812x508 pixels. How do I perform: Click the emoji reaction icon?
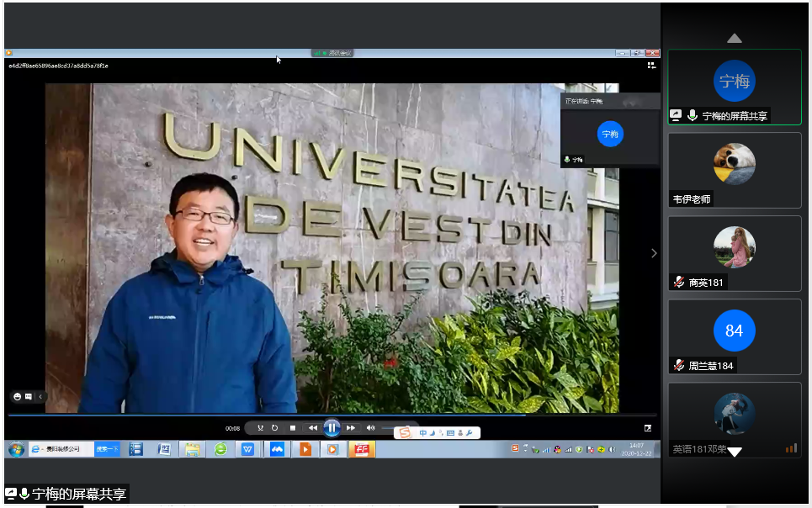coord(17,396)
